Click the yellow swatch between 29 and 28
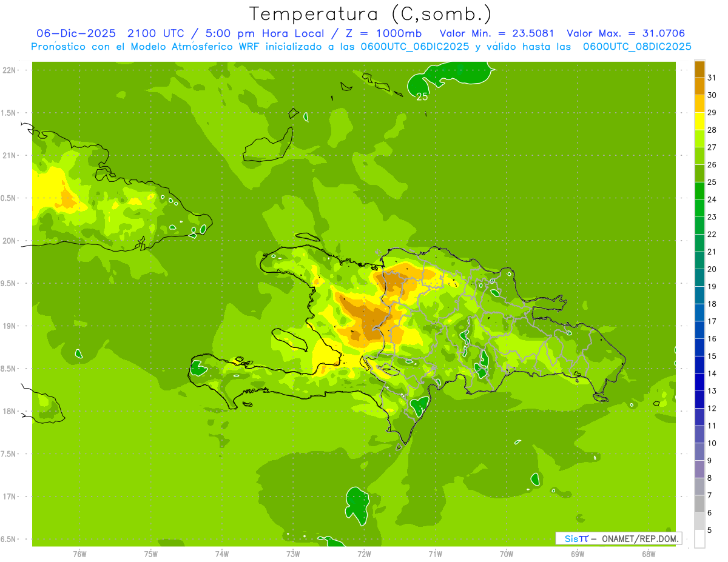 point(699,122)
